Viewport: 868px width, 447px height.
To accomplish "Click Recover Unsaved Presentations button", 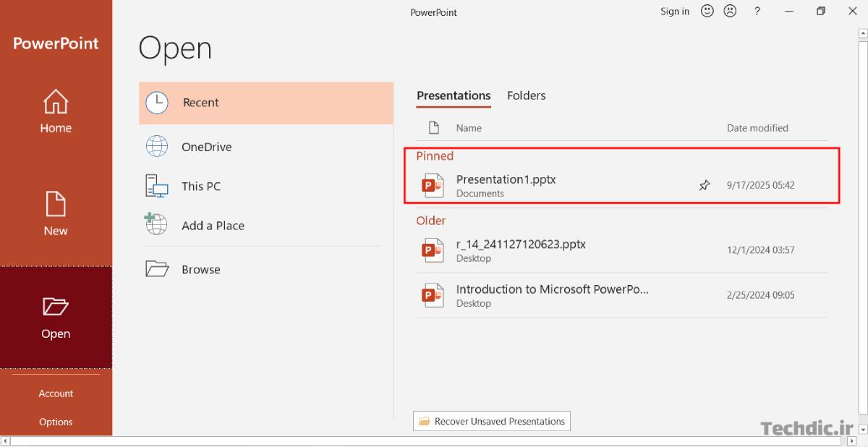I will click(492, 421).
